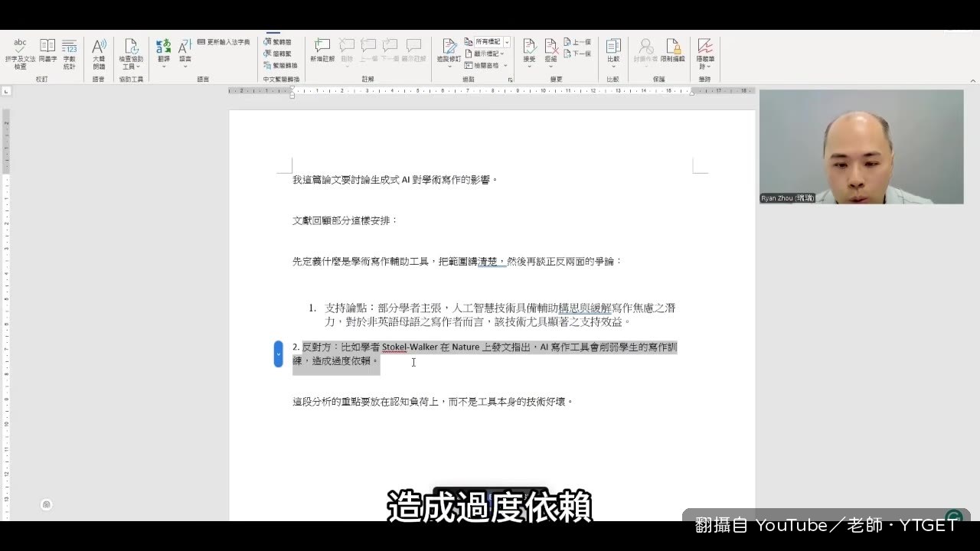Start 大聲朗讀 read aloud
The height and width of the screenshot is (551, 980).
99,54
